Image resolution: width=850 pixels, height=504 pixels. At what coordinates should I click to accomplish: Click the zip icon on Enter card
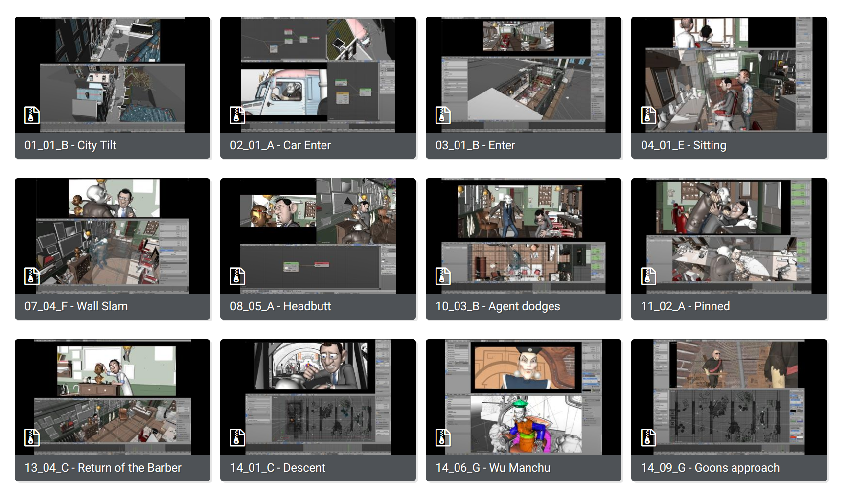[443, 115]
